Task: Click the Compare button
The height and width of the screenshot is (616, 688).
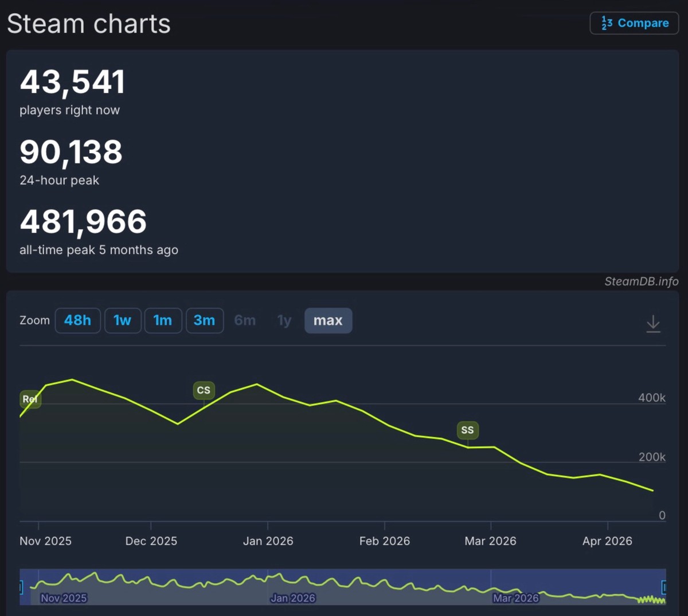Action: tap(634, 23)
